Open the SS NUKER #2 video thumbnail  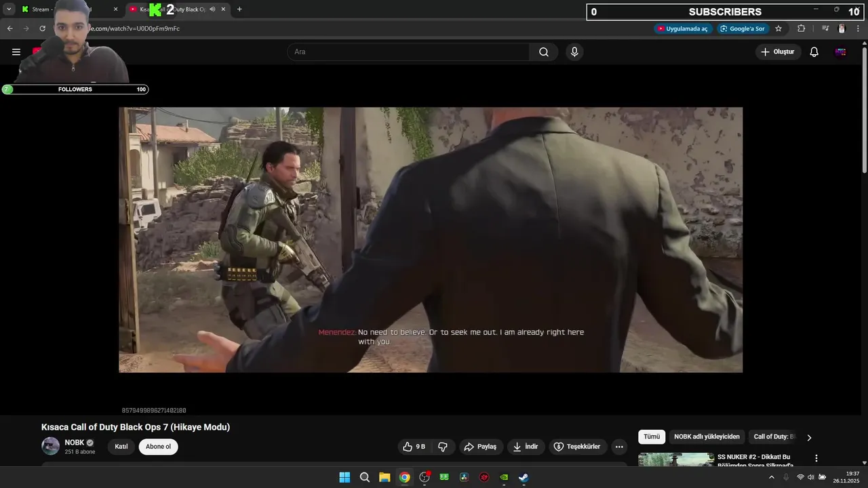pyautogui.click(x=675, y=460)
